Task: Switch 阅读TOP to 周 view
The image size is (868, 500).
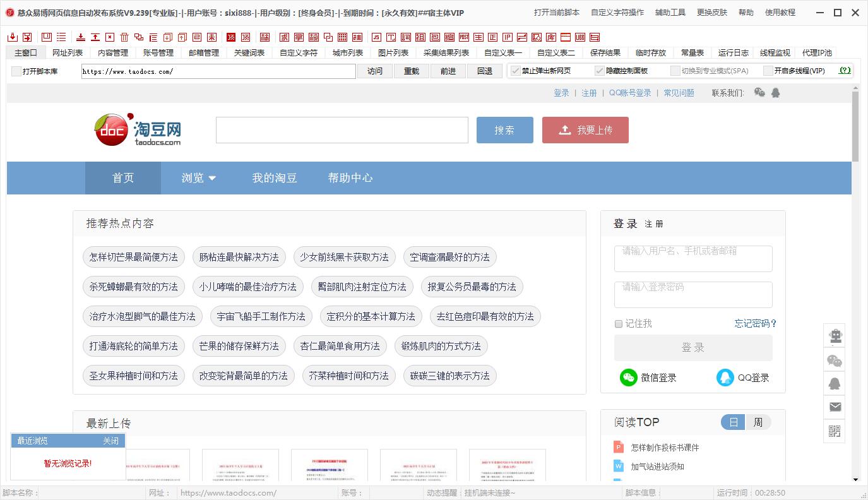Action: pos(758,422)
